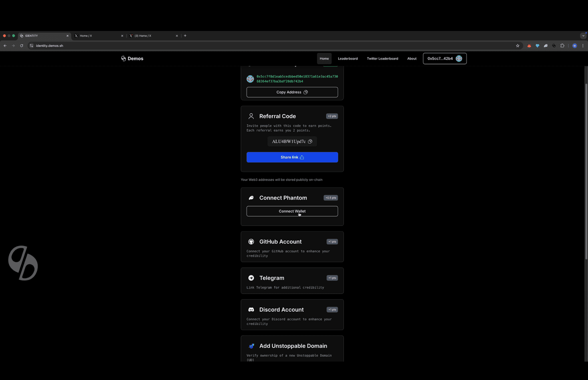Viewport: 588px width, 380px height.
Task: Open the browser extensions puzzle icon
Action: (x=562, y=46)
